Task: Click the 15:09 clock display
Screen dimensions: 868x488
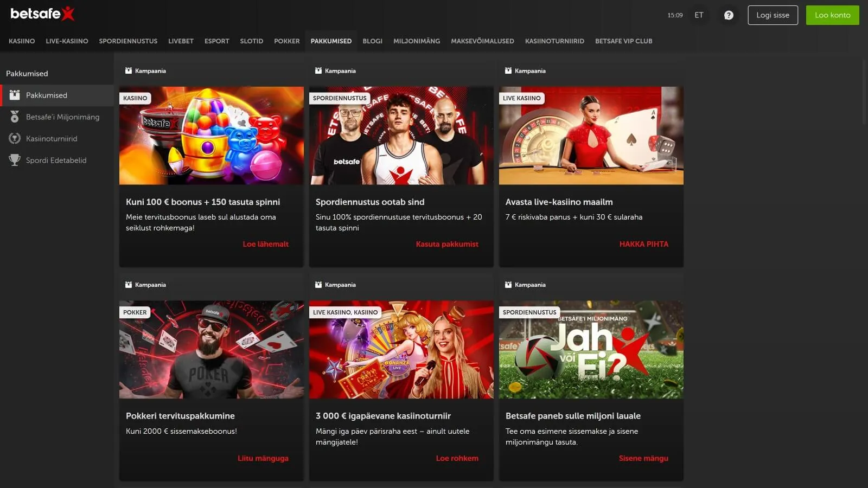Action: 675,15
